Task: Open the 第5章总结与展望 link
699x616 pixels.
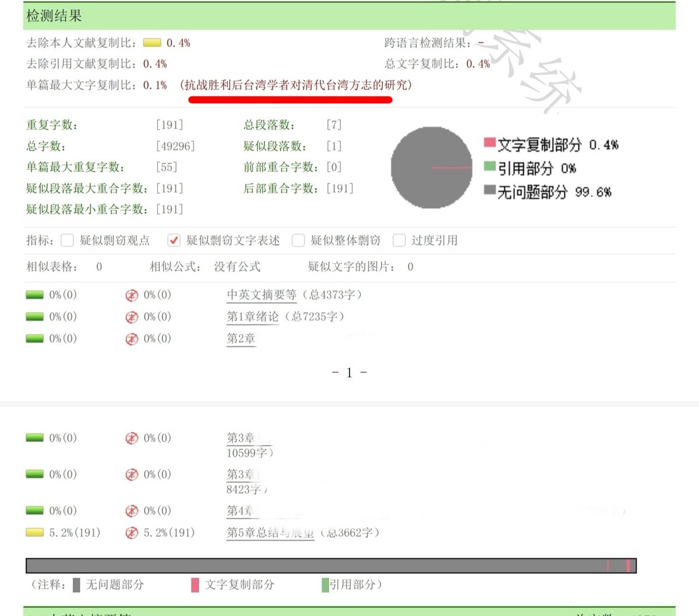Action: click(270, 533)
